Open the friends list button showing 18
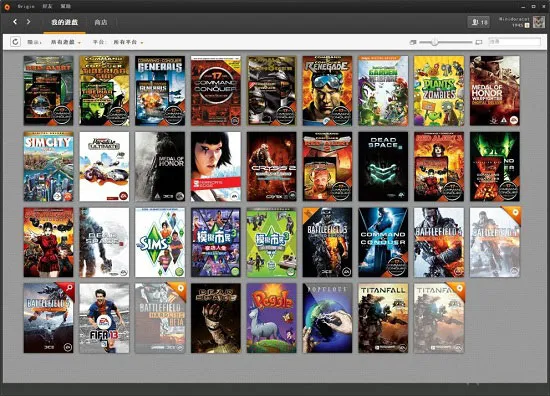The height and width of the screenshot is (396, 550). point(479,22)
